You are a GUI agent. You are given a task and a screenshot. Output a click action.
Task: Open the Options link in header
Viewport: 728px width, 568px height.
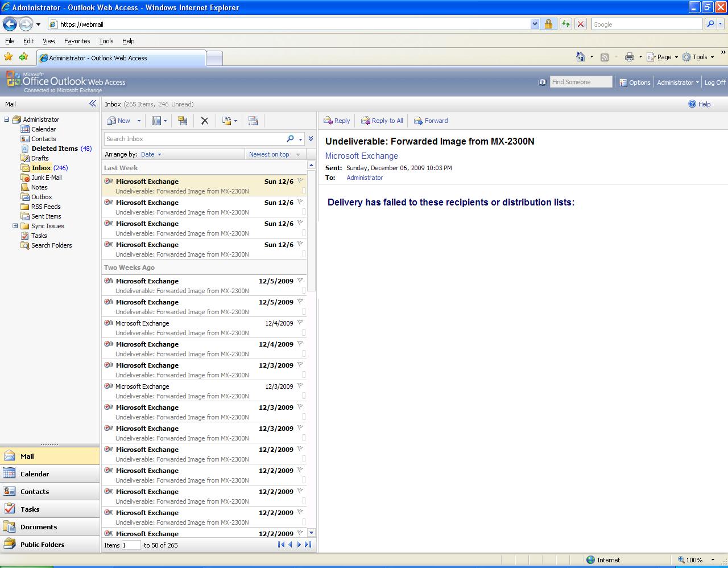pos(635,83)
